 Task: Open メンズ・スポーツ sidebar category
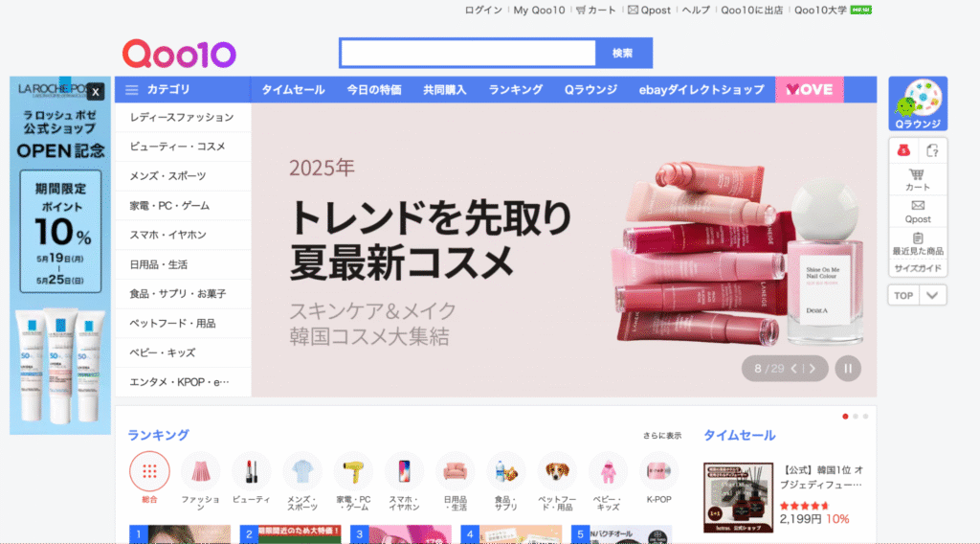167,176
